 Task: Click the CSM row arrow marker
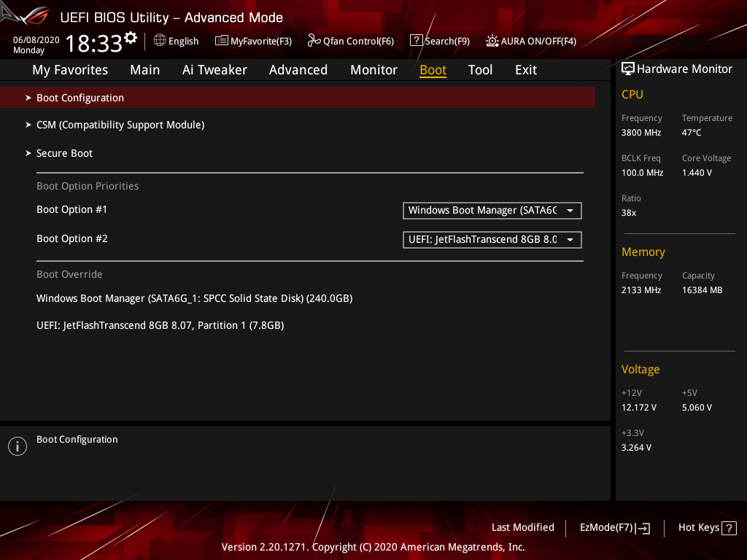(x=28, y=125)
